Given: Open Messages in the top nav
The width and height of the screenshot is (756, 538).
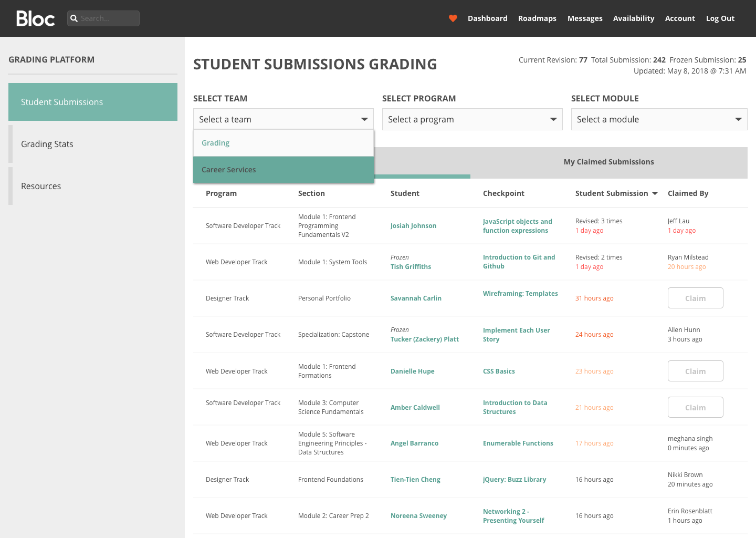Looking at the screenshot, I should pos(585,18).
